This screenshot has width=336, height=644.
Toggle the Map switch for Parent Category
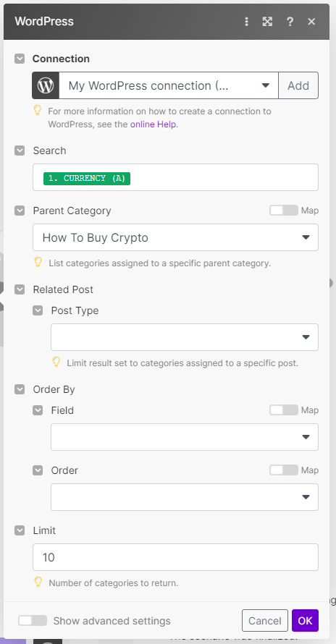(x=284, y=211)
